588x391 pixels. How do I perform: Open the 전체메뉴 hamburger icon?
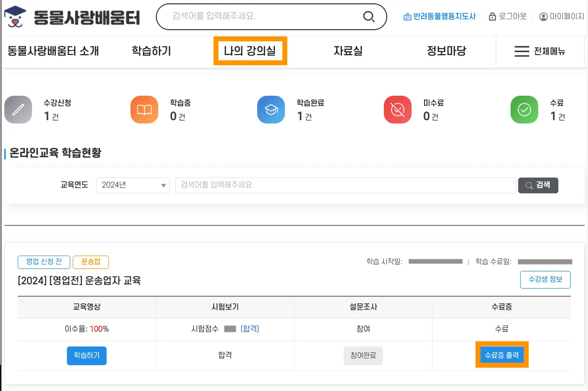point(522,51)
